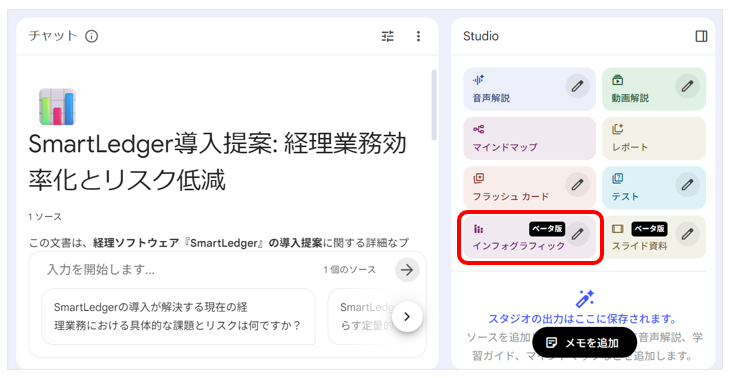Click the フラッシュ カード cards icon

coord(478,178)
